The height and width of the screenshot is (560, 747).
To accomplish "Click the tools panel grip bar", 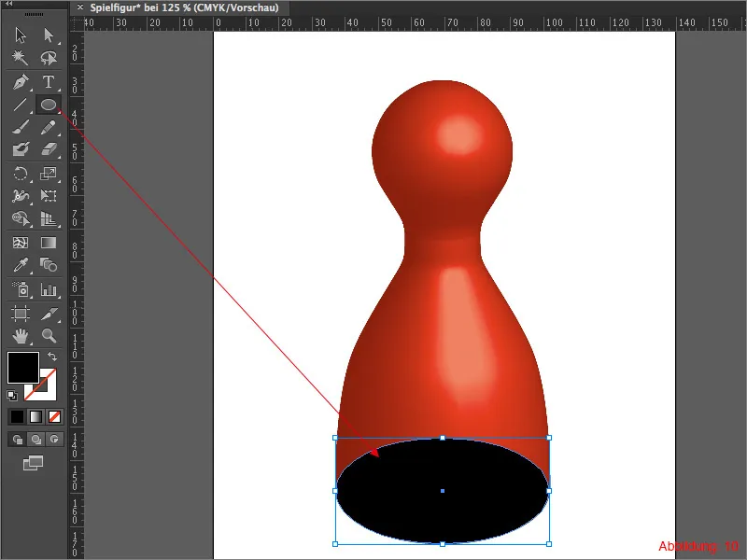I will tap(34, 15).
